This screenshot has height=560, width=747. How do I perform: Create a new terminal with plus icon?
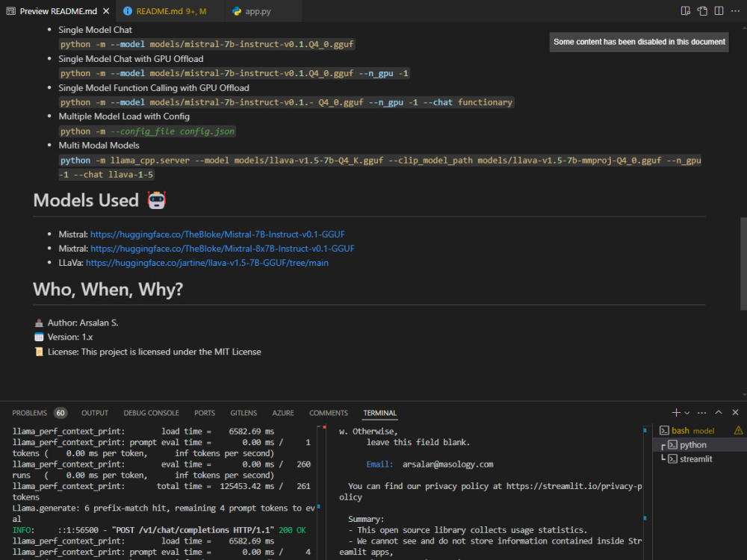[675, 412]
